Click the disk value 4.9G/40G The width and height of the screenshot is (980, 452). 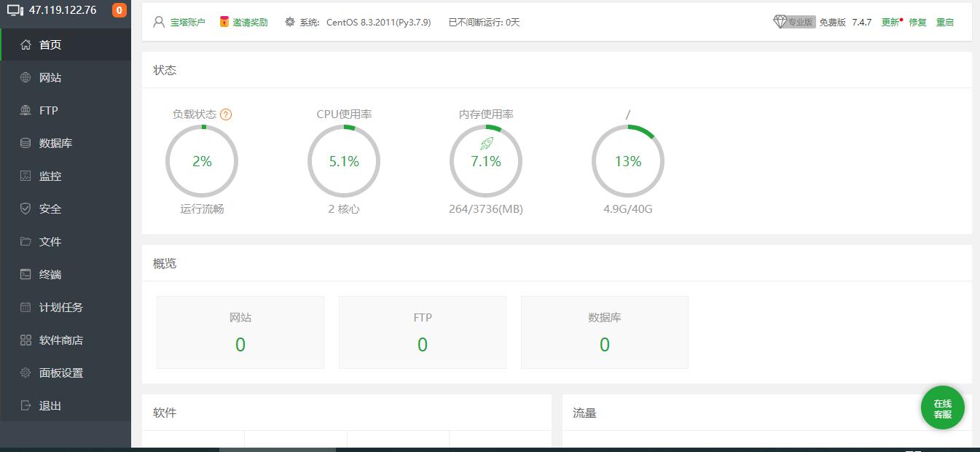click(628, 209)
